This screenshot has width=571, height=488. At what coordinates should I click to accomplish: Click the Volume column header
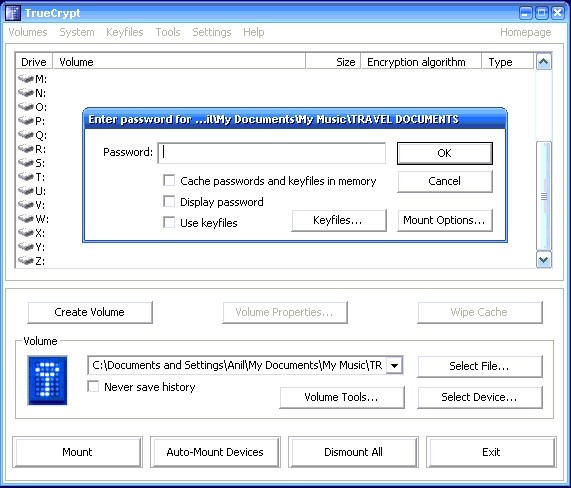click(x=179, y=62)
